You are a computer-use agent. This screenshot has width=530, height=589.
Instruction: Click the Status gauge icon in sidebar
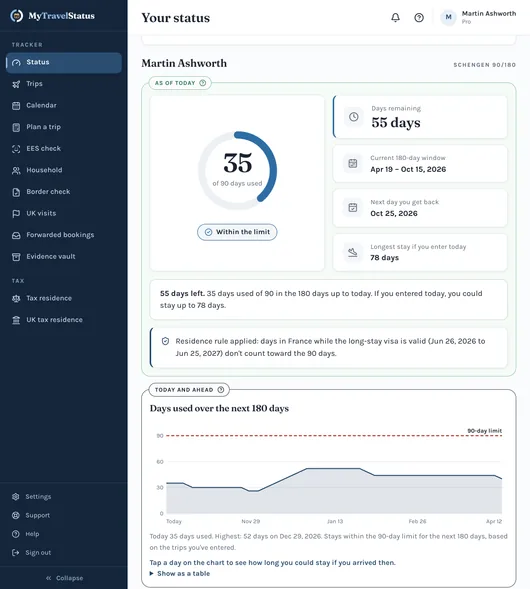[x=16, y=63]
